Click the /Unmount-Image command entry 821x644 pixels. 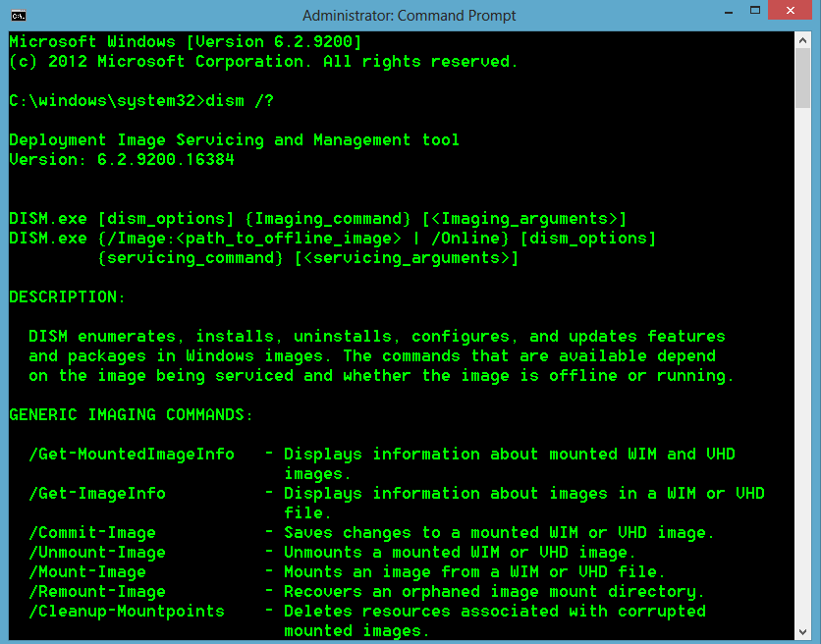click(96, 552)
